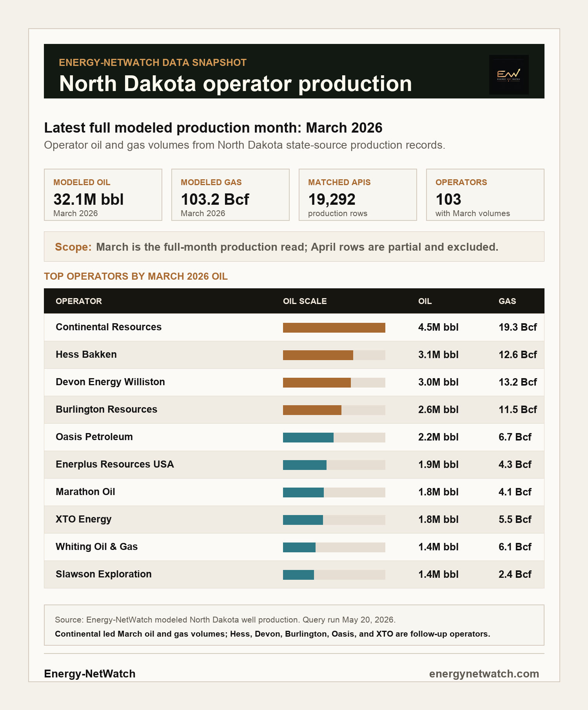Click the 4.3 Bcf gas value
The width and height of the screenshot is (588, 710).
tap(515, 464)
